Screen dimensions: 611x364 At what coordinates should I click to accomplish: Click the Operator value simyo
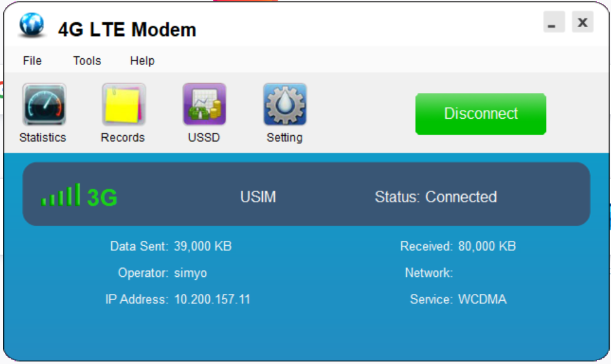point(190,273)
